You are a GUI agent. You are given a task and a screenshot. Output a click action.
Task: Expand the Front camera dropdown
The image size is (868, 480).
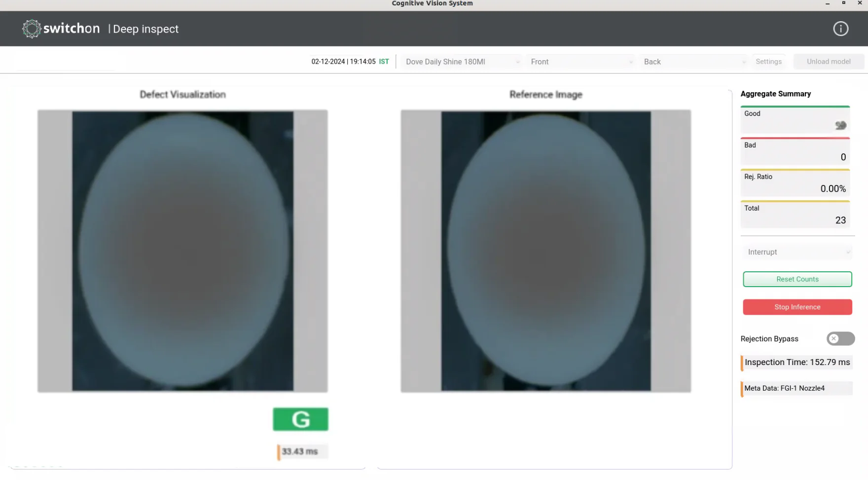[580, 61]
